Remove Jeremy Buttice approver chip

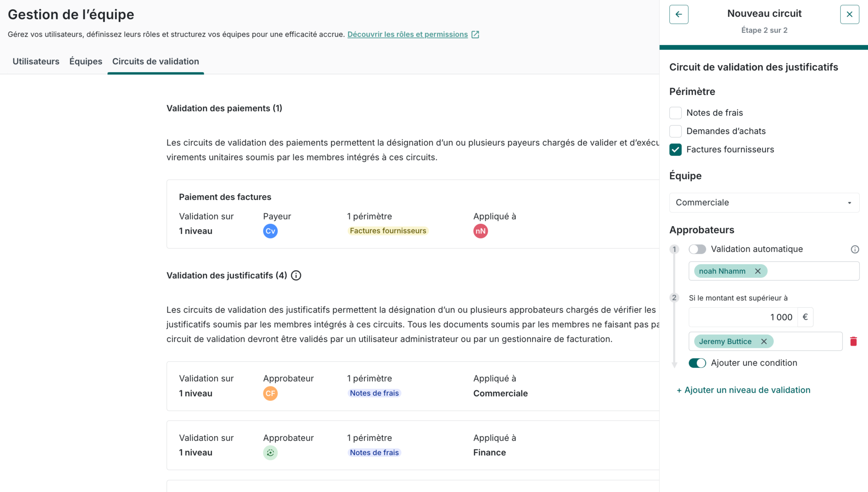[764, 341]
